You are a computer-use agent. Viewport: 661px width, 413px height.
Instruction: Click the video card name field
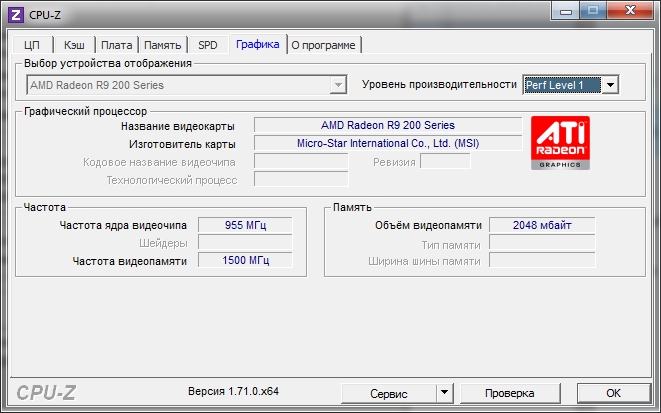387,125
